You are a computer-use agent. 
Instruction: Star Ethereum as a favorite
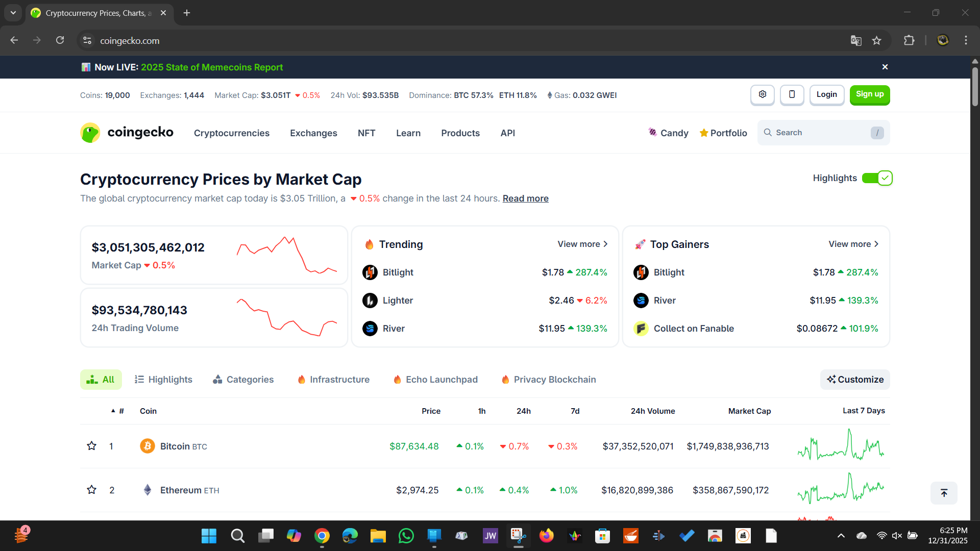tap(92, 490)
